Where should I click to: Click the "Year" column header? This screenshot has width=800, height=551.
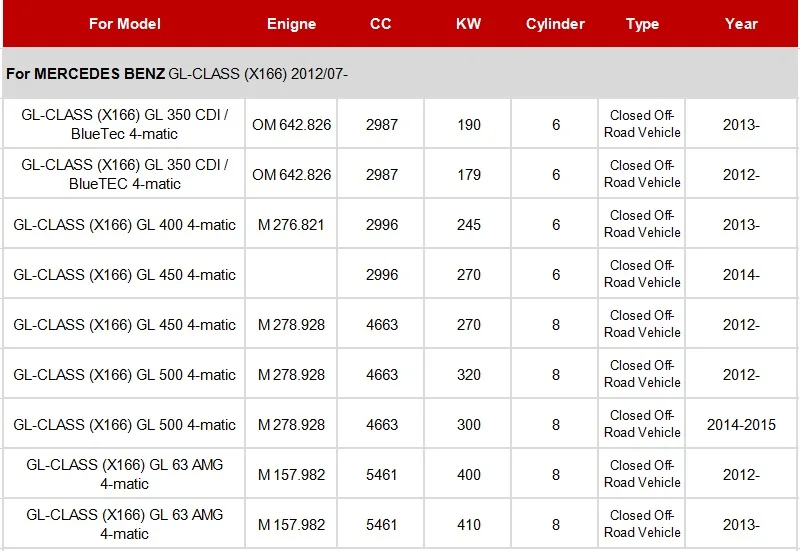(741, 24)
